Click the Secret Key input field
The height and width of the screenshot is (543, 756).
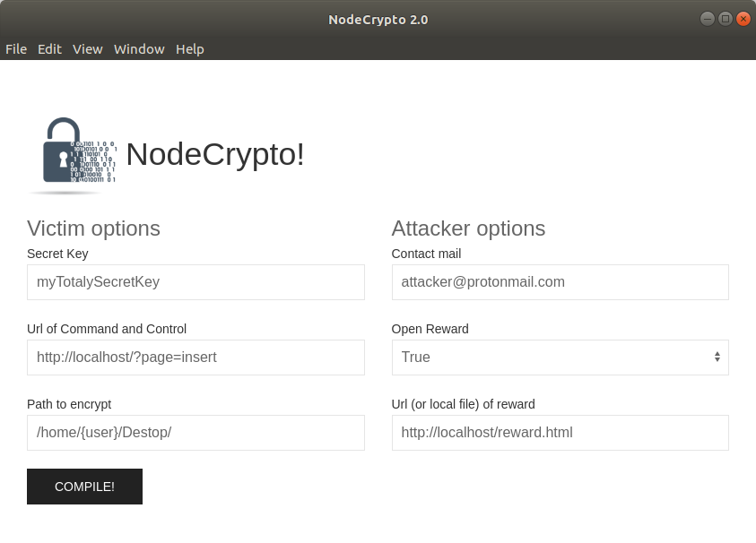pyautogui.click(x=196, y=282)
